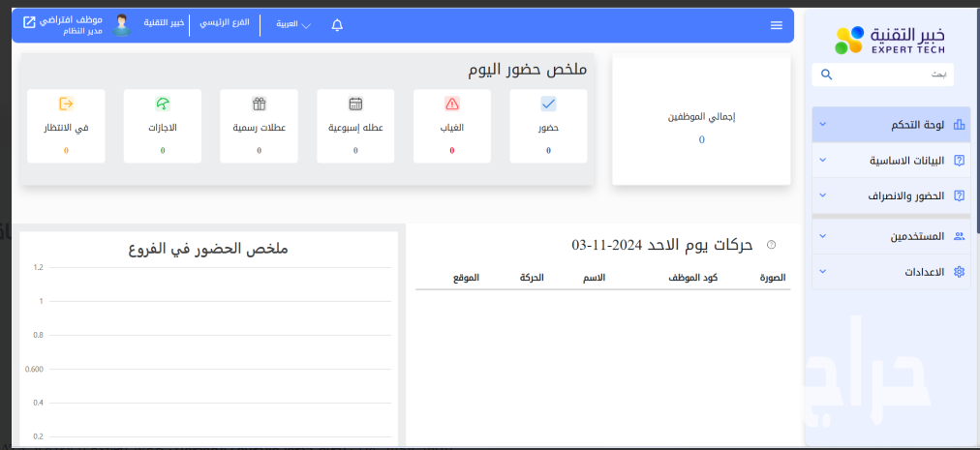Toggle the hamburger menu icon

(776, 25)
